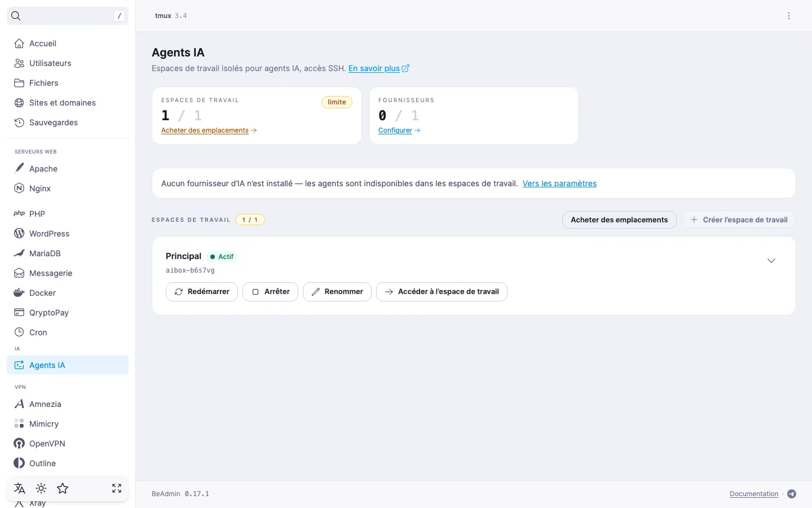This screenshot has height=508, width=812.
Task: Open Mimicry VPN page
Action: 68,424
